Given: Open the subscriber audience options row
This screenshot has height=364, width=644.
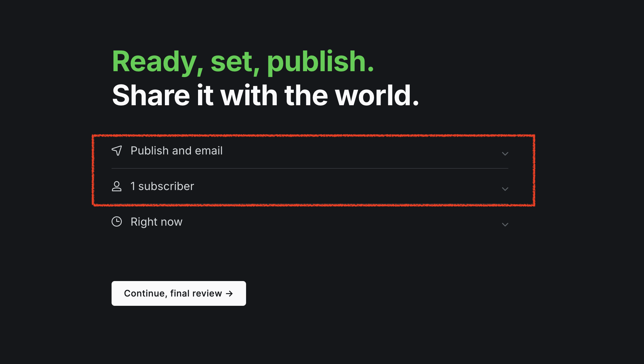Looking at the screenshot, I should (310, 186).
